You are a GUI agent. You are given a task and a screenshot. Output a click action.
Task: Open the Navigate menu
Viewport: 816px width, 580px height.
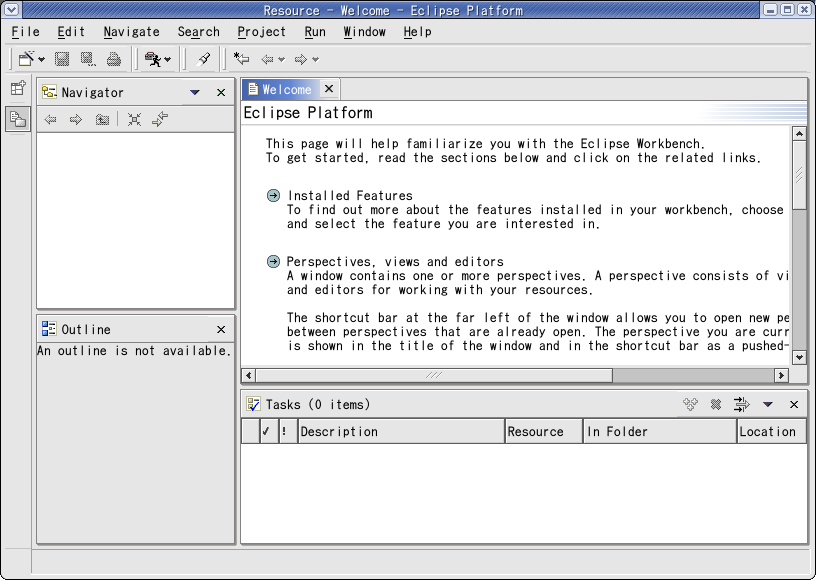pyautogui.click(x=132, y=32)
